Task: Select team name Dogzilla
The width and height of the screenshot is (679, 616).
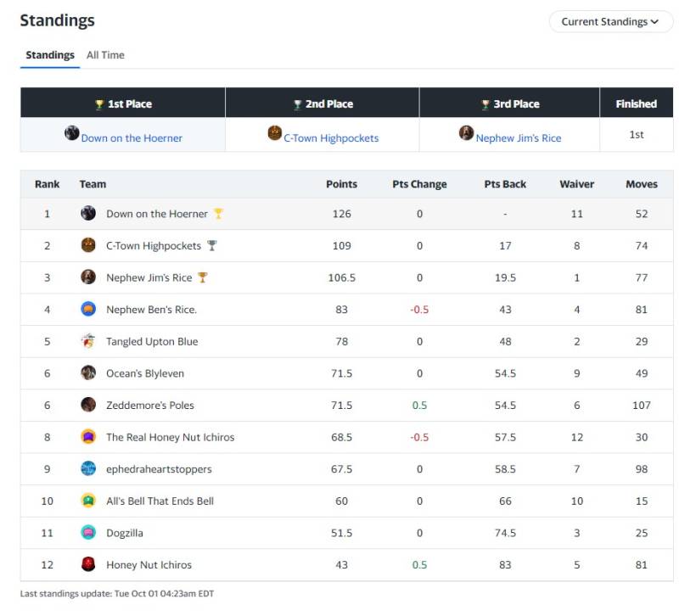Action: pyautogui.click(x=125, y=533)
